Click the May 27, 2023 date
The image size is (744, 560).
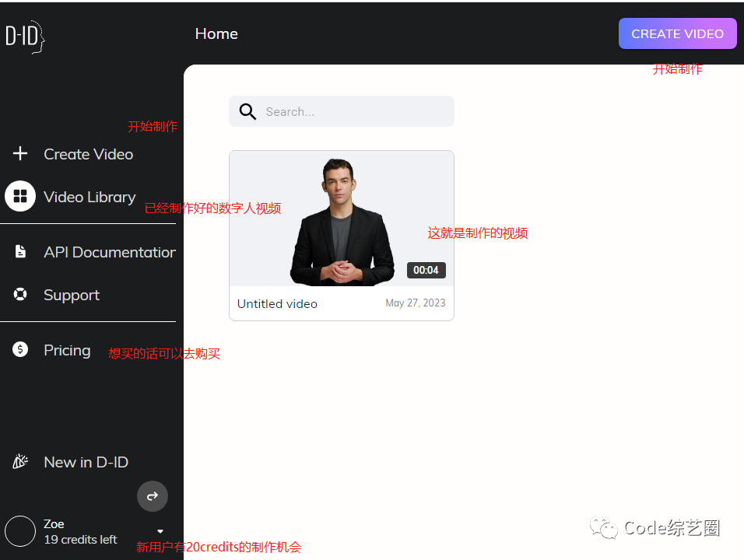(x=416, y=303)
